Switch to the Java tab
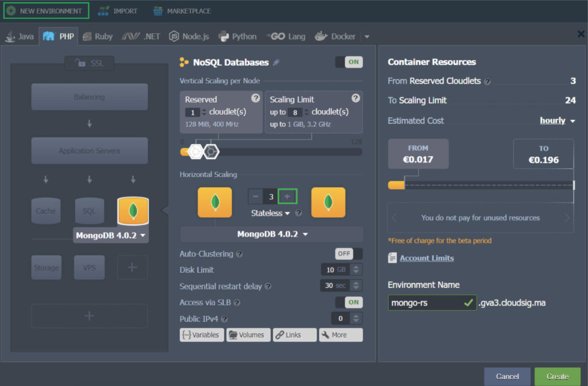This screenshot has height=386, width=588. (x=20, y=36)
